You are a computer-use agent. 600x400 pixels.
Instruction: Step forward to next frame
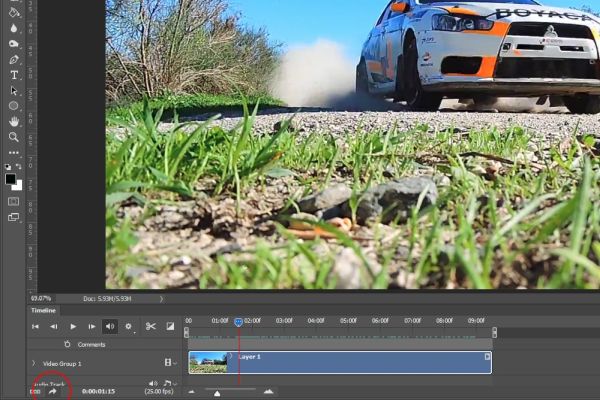coord(91,327)
